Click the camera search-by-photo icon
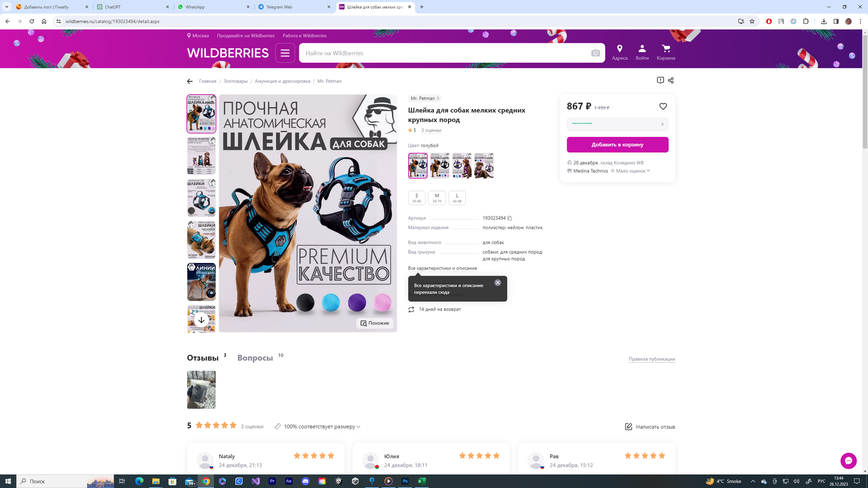 [x=595, y=53]
